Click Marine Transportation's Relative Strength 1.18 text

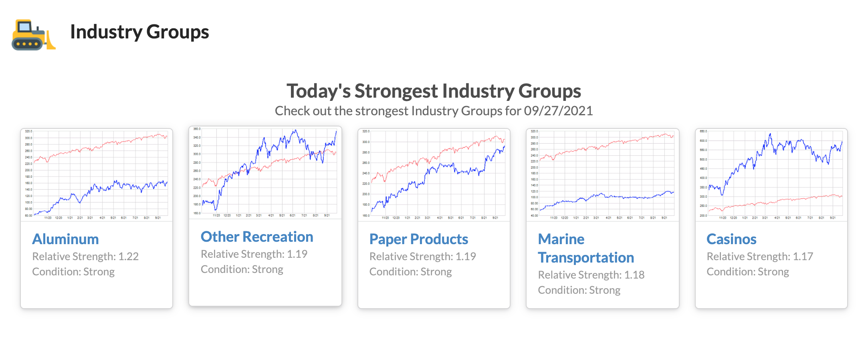[591, 275]
